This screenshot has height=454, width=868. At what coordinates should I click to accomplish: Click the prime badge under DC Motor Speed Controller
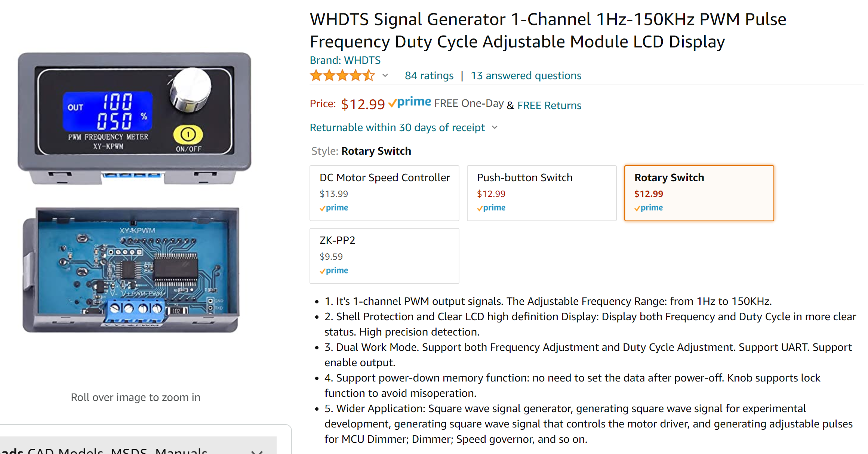coord(334,208)
